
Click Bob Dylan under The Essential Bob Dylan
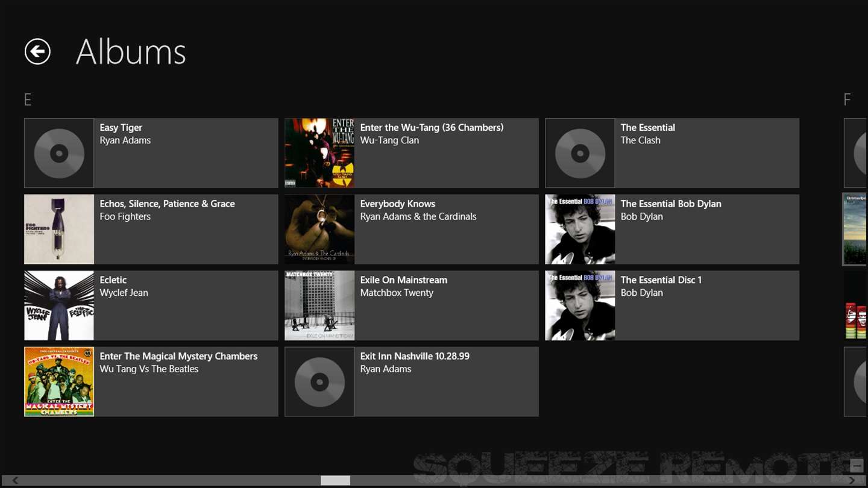click(x=641, y=216)
